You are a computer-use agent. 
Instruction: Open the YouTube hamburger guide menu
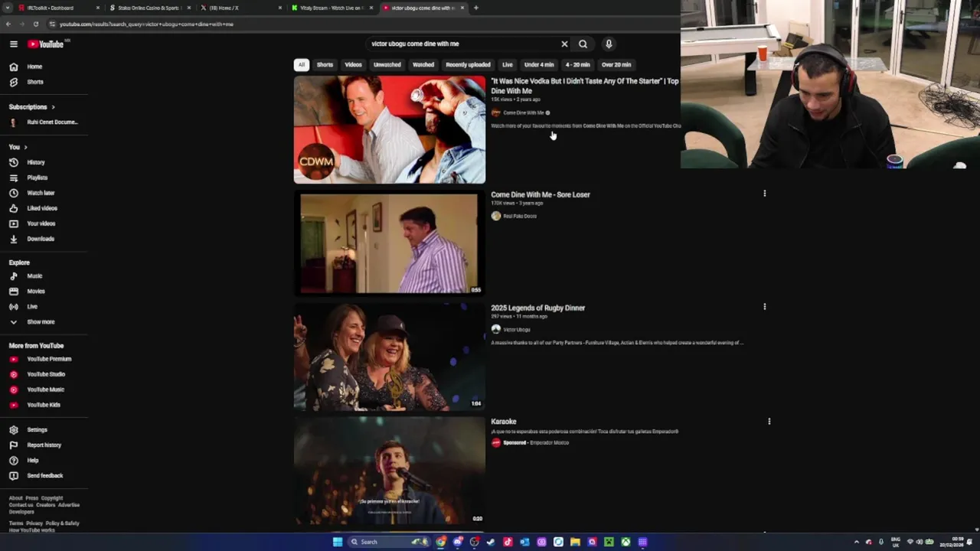tap(13, 44)
